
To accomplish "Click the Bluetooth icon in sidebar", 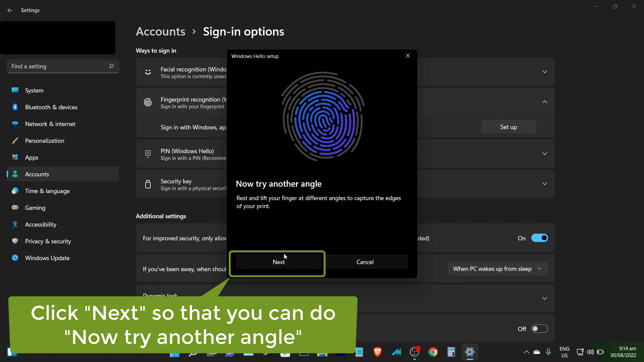I will 15,107.
